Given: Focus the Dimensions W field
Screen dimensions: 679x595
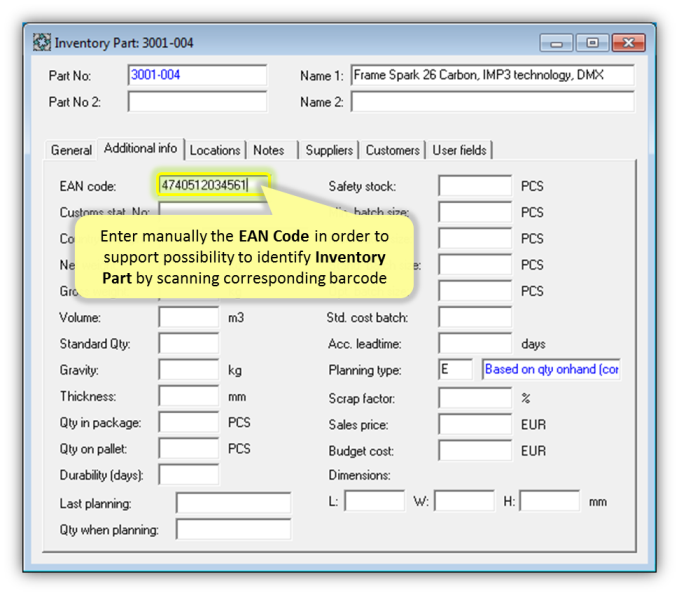Looking at the screenshot, I should click(x=464, y=501).
